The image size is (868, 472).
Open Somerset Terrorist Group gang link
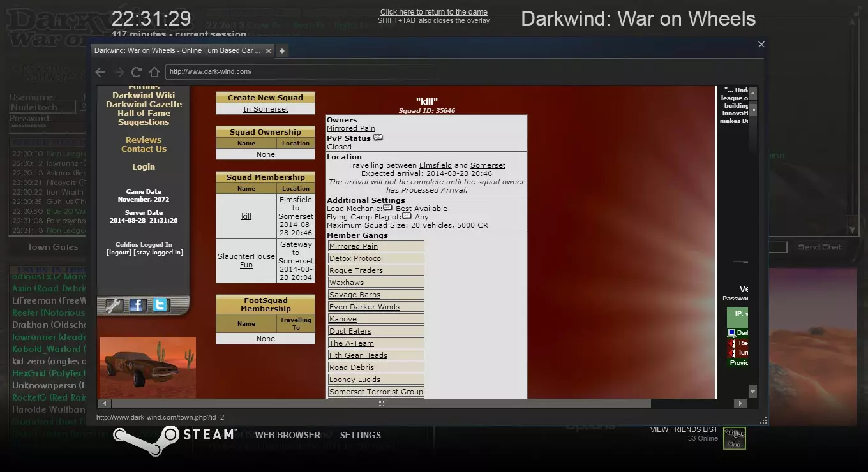376,392
